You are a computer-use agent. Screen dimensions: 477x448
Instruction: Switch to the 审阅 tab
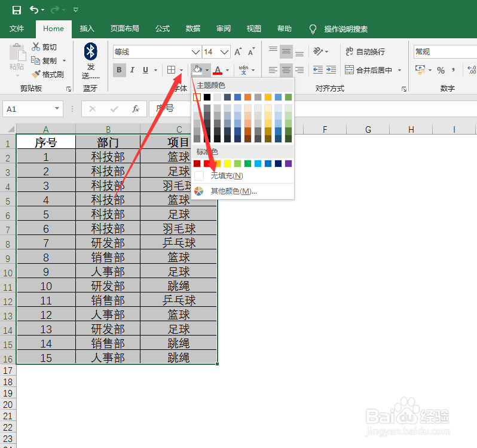pyautogui.click(x=224, y=29)
